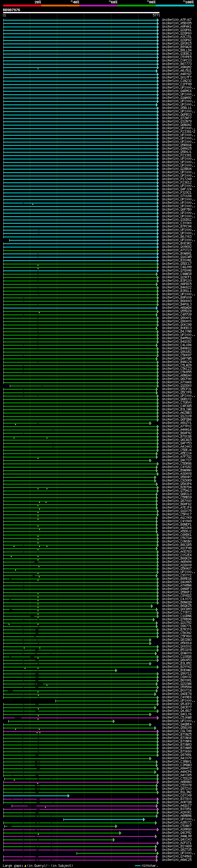Select label UniRef100_Q5RDG6
Screen dimensions: 197x868
pyautogui.click(x=176, y=145)
